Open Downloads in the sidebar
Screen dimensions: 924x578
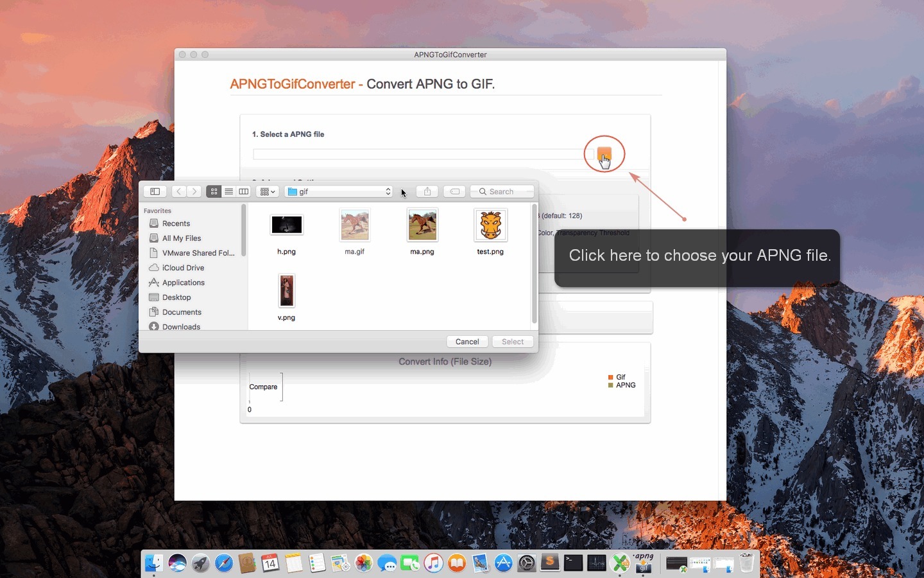pos(175,326)
